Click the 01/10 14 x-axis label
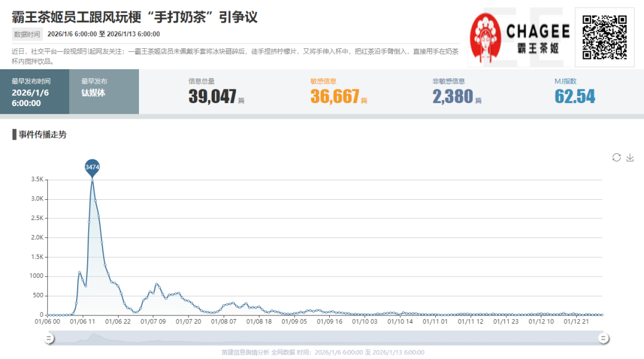 400,321
